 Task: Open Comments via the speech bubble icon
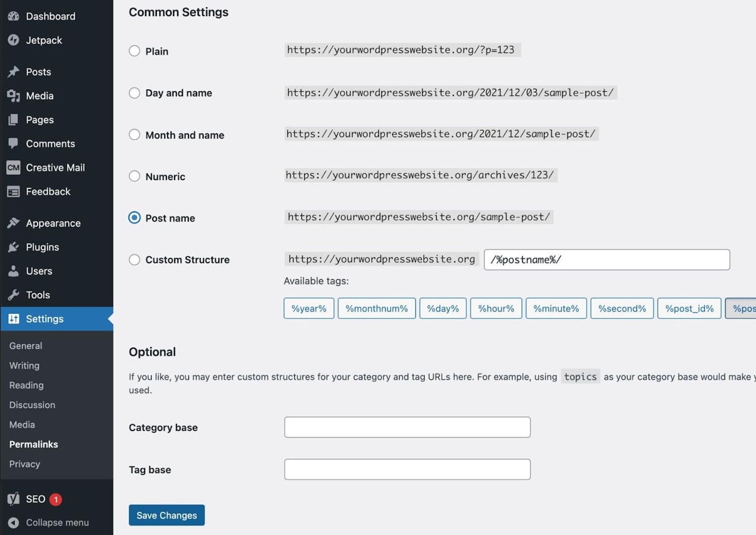tap(13, 143)
